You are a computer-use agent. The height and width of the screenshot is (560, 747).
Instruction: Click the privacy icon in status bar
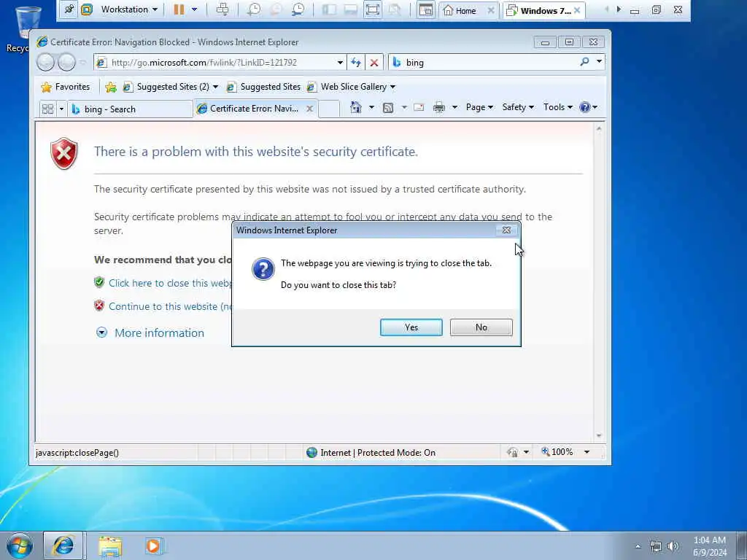point(513,452)
